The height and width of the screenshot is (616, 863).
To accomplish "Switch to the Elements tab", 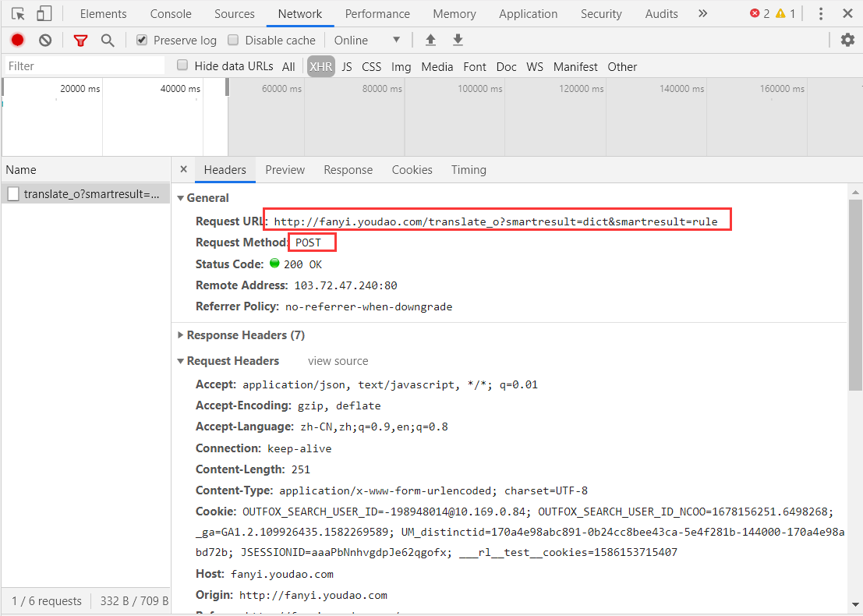I will tap(104, 14).
